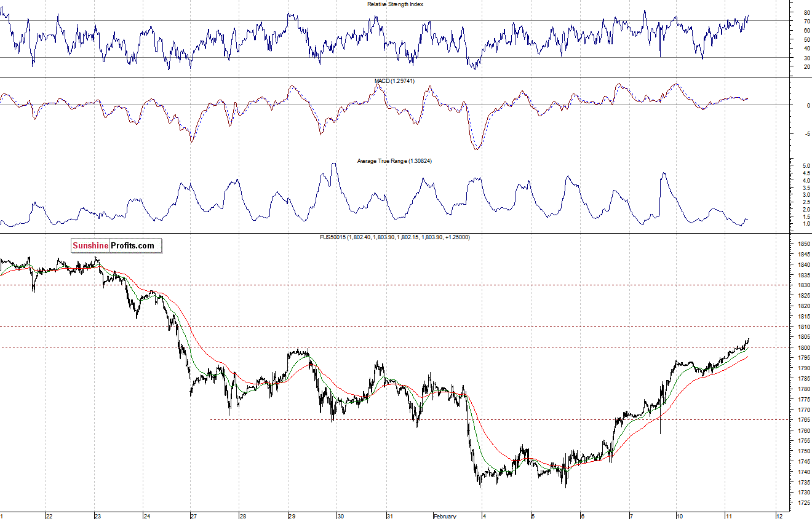Viewport: 812px width, 519px height.
Task: Click date axis label 10
Action: 680,516
